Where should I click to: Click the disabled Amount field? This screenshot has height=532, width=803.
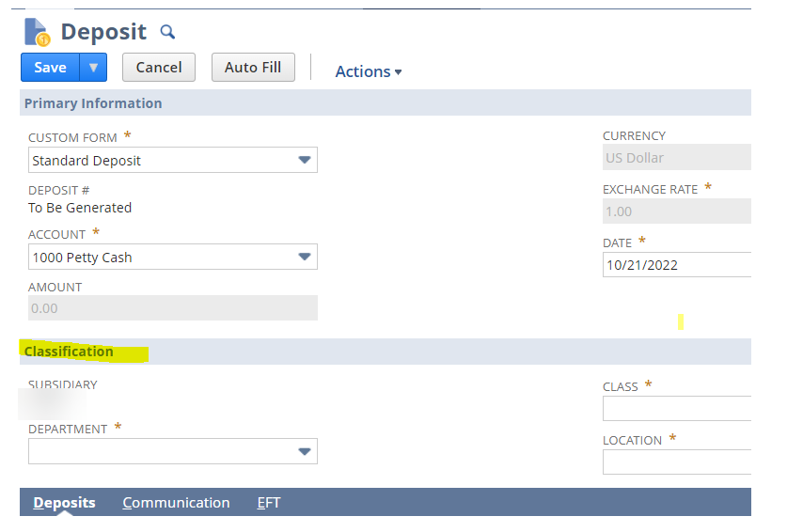point(173,307)
